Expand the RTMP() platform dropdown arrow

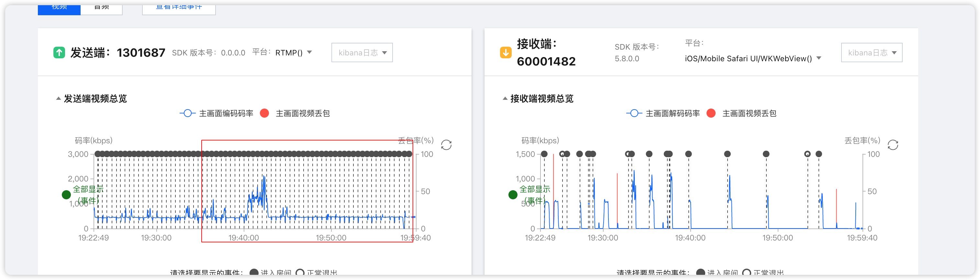(x=309, y=52)
